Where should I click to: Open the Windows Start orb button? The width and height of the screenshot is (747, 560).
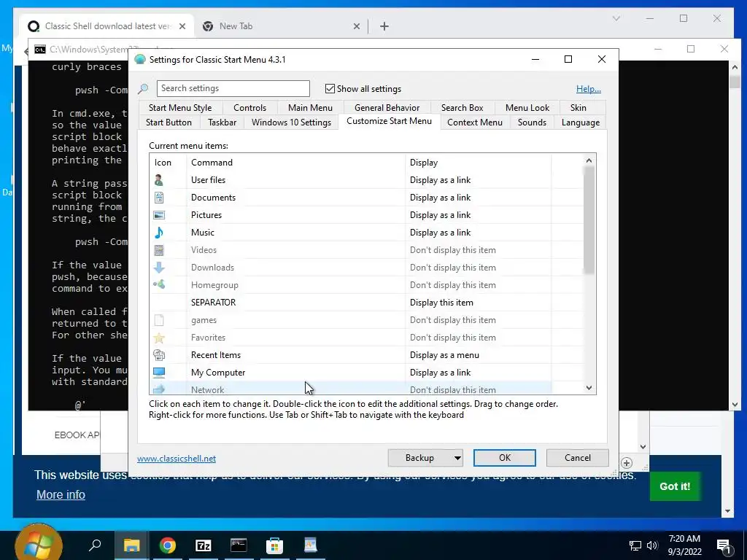pos(38,544)
